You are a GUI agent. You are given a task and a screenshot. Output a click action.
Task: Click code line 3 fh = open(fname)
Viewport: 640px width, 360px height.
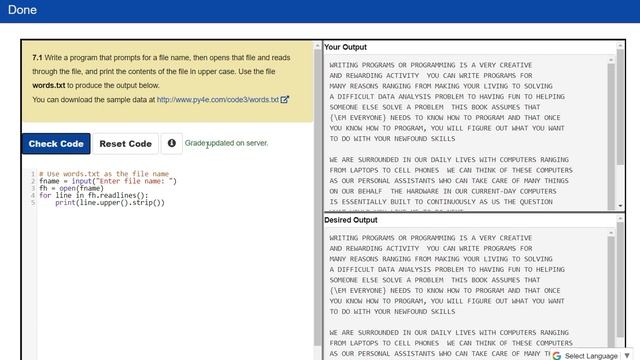pos(71,188)
